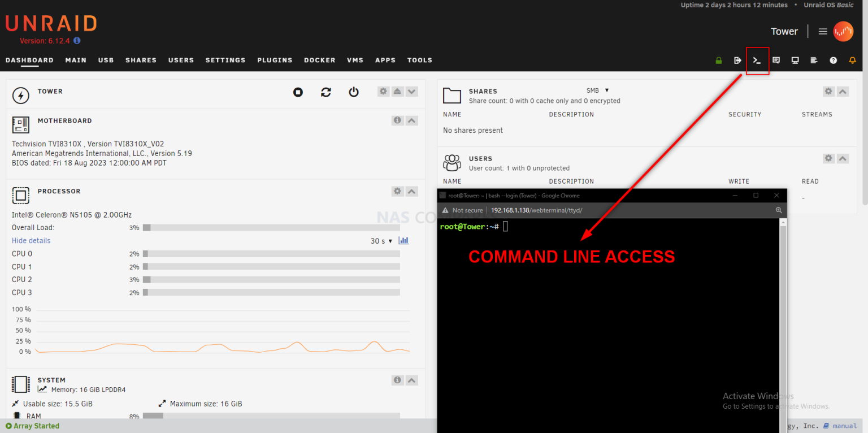This screenshot has width=868, height=433.
Task: Show Motherboard information icon
Action: (397, 120)
